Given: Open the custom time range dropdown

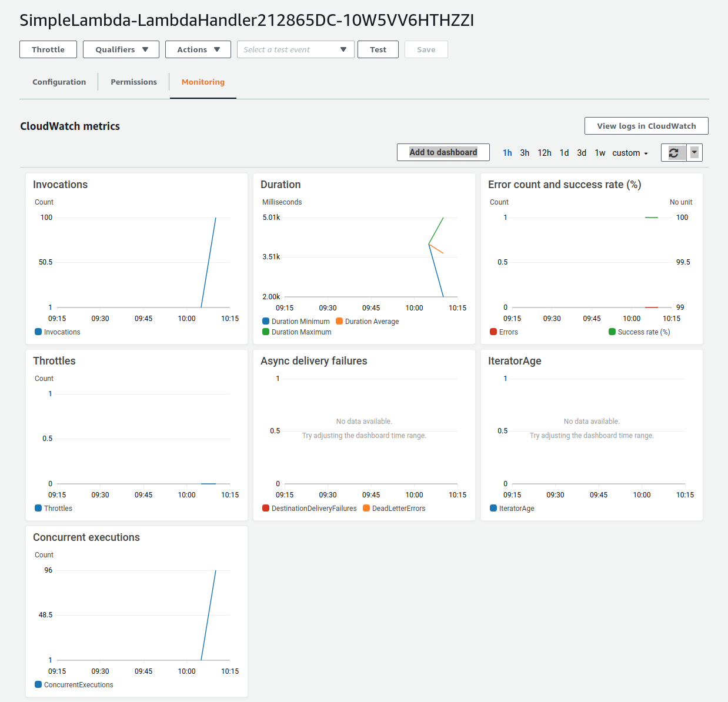Looking at the screenshot, I should [629, 152].
